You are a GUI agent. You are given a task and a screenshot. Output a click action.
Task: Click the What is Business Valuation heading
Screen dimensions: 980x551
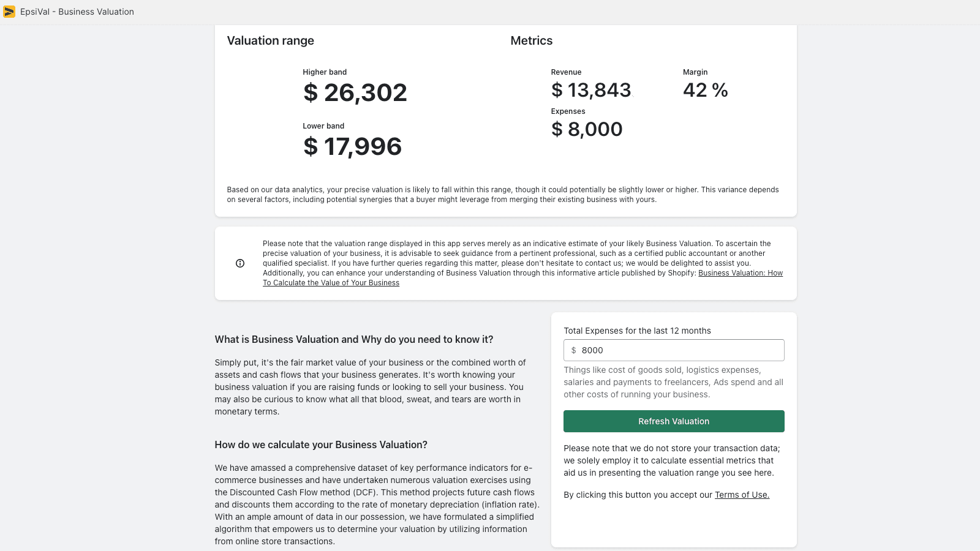tap(354, 339)
